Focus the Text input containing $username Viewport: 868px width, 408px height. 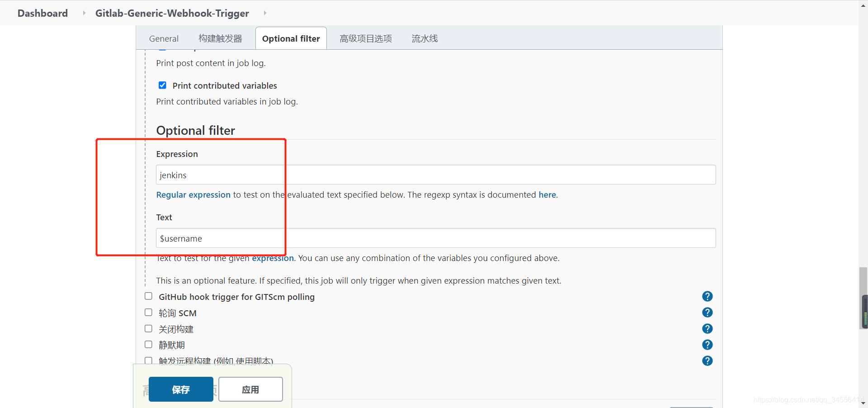click(x=436, y=238)
